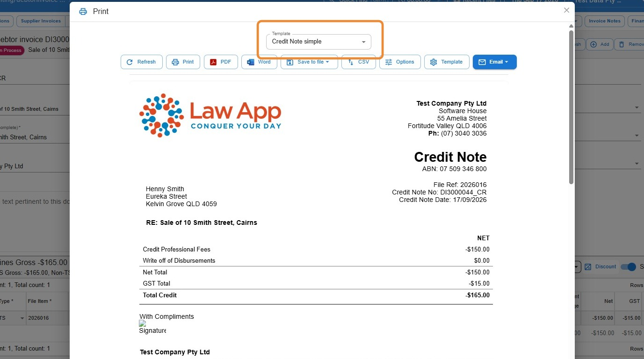Export the credit note to Word

[259, 62]
